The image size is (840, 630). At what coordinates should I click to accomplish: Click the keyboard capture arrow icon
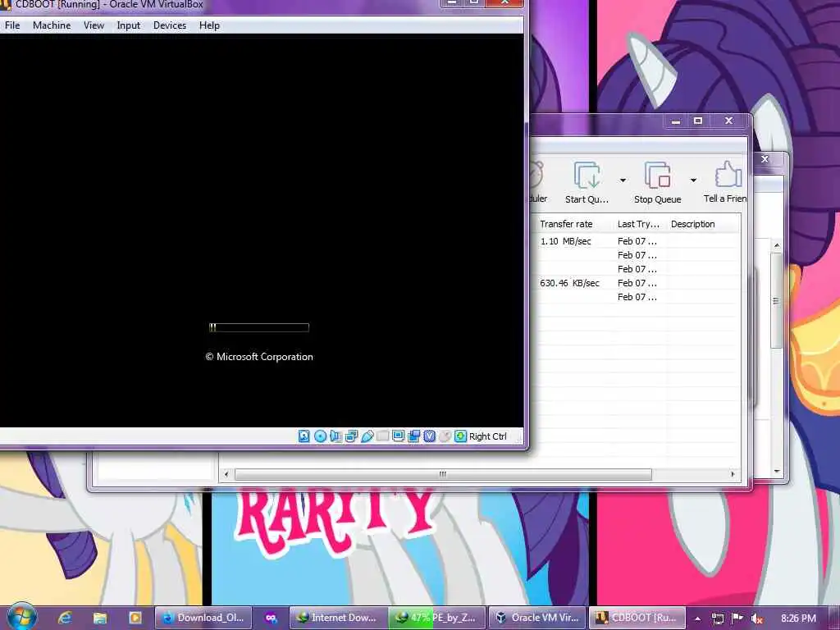(460, 436)
